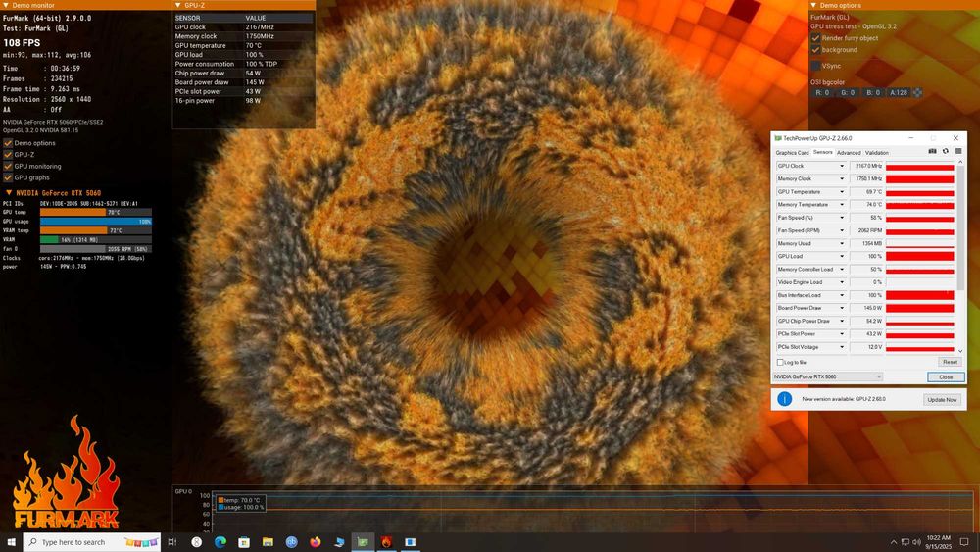
Task: Click the Reset button in GPU-Z
Action: tap(950, 362)
